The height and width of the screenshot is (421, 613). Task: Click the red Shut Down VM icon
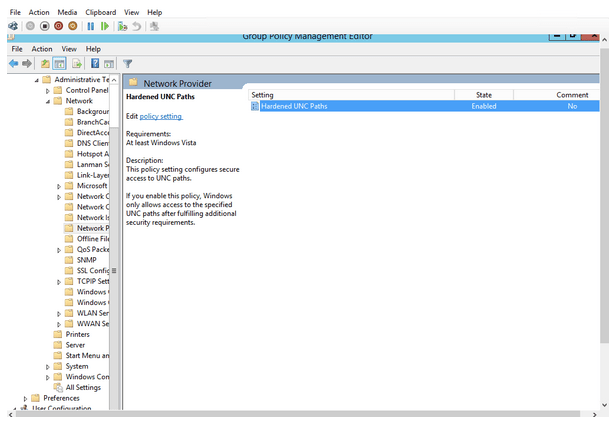coord(59,26)
